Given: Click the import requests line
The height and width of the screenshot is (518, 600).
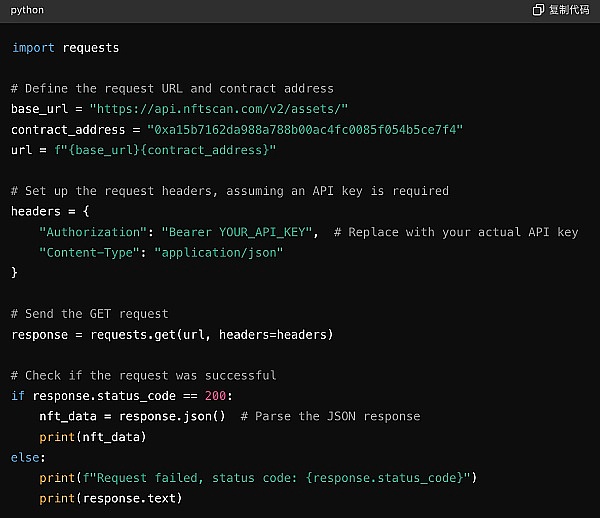Looking at the screenshot, I should (65, 47).
